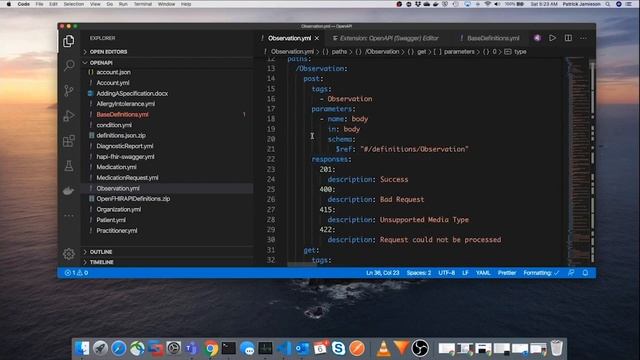Click the "Unsupported Media Type" description text
The height and width of the screenshot is (360, 640).
click(x=424, y=220)
